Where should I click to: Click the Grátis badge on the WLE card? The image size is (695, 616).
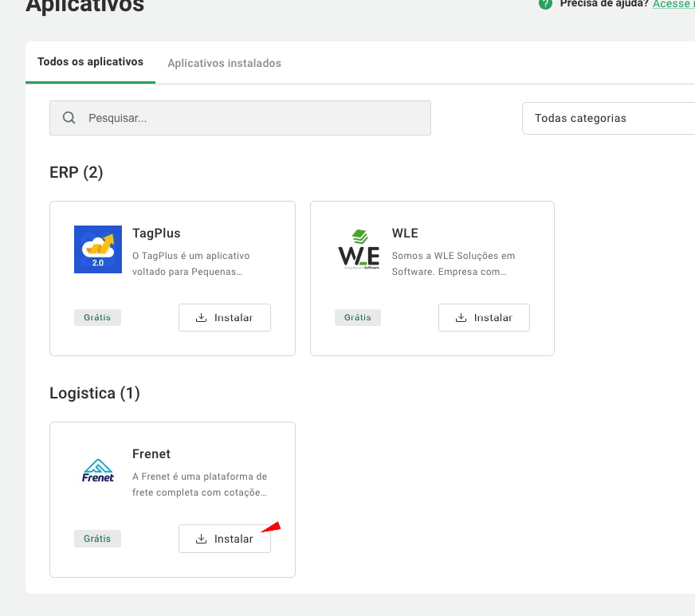click(x=358, y=317)
